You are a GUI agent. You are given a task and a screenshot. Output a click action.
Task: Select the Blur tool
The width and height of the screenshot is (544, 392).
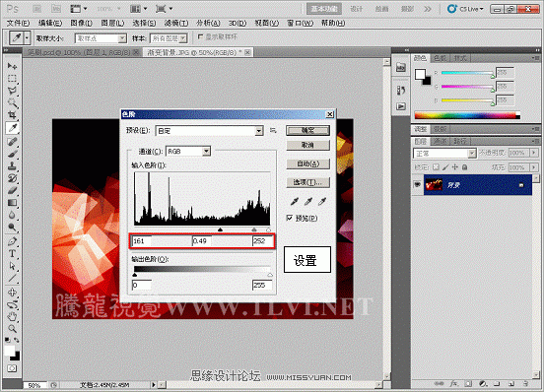coord(12,215)
